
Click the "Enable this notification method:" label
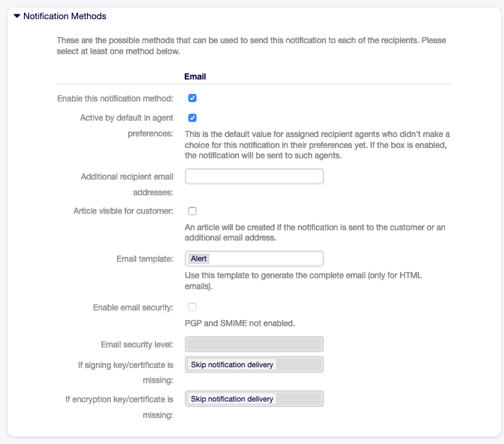(115, 99)
